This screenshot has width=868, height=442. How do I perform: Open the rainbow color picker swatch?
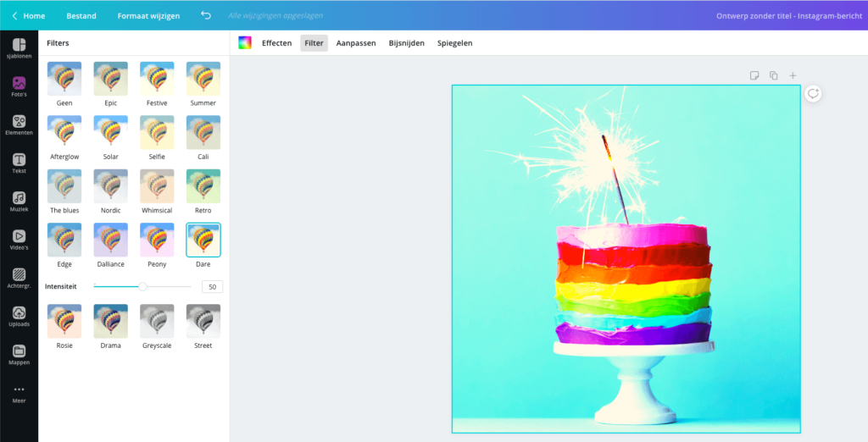(245, 43)
